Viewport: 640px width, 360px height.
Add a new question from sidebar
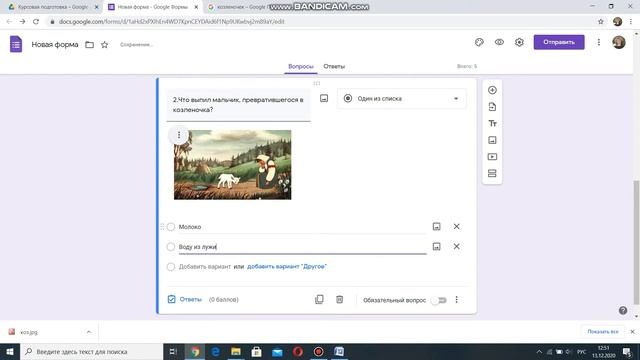[x=492, y=90]
